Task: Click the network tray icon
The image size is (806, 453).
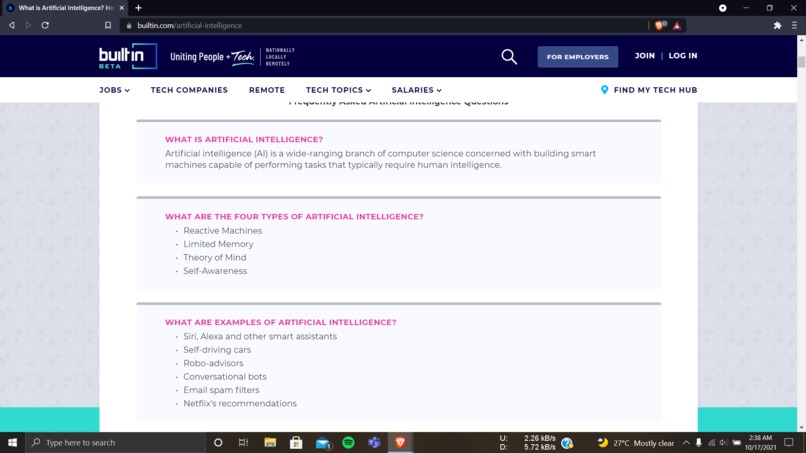Action: point(711,443)
